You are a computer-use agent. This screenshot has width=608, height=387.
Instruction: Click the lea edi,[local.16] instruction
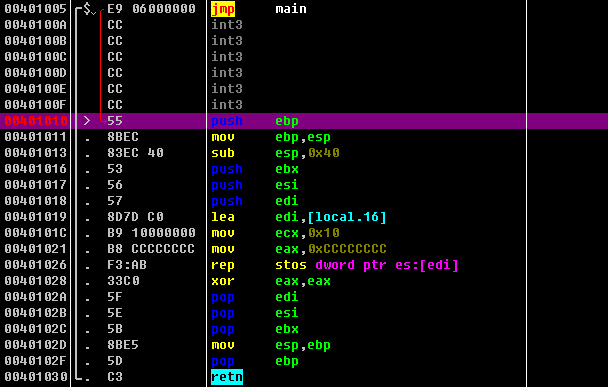[x=299, y=217]
